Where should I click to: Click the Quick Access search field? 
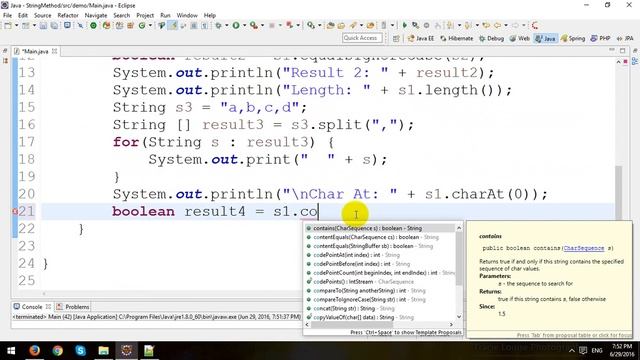pos(362,38)
